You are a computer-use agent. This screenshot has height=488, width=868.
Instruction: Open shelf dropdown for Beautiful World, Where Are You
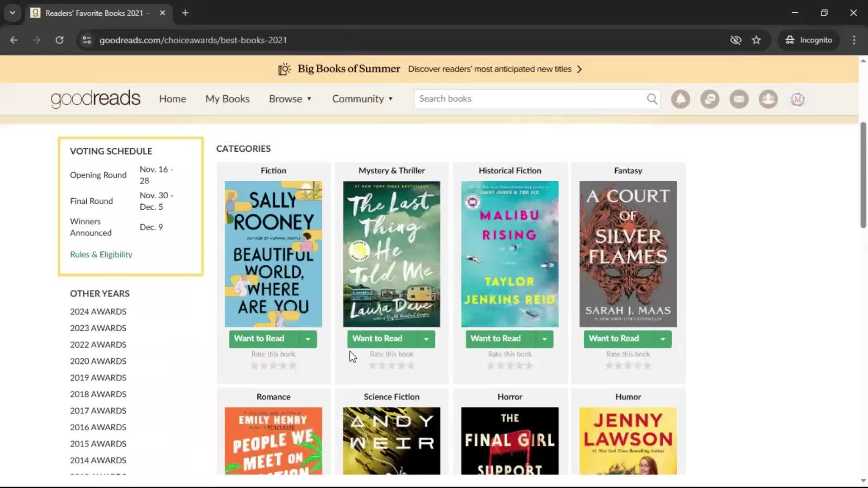308,339
